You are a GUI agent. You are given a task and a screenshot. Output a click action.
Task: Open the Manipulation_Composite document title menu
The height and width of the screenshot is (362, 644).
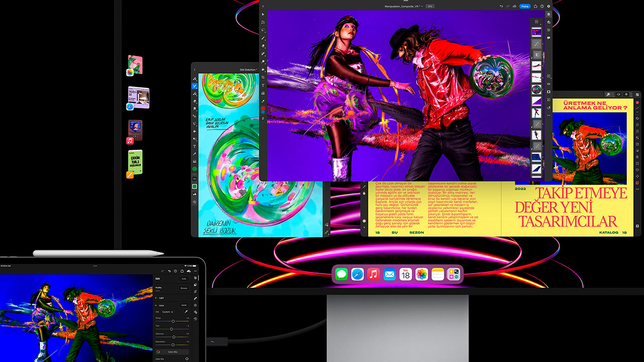400,6
